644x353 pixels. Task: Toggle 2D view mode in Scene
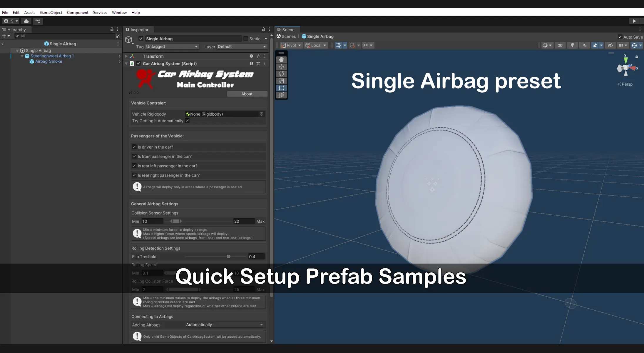(560, 45)
